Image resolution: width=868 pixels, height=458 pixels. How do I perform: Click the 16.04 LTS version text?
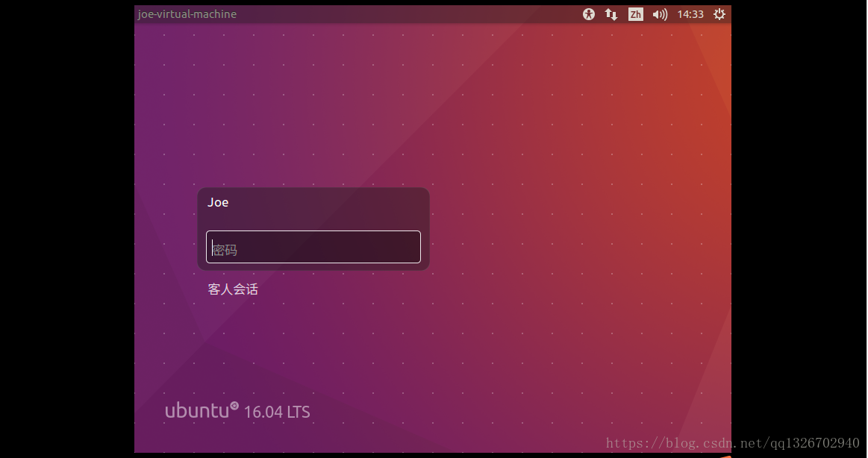[x=277, y=412]
